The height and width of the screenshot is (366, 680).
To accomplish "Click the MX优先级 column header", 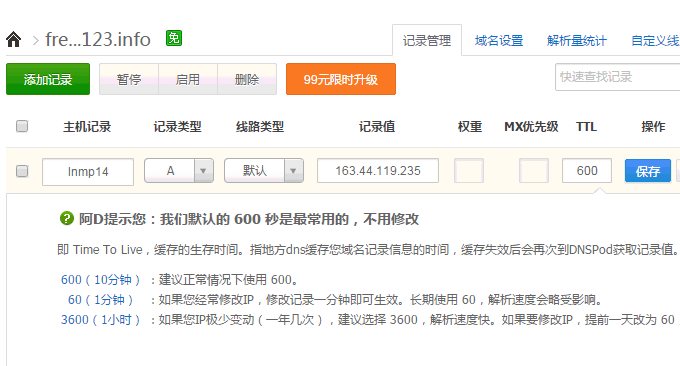I will coord(531,127).
